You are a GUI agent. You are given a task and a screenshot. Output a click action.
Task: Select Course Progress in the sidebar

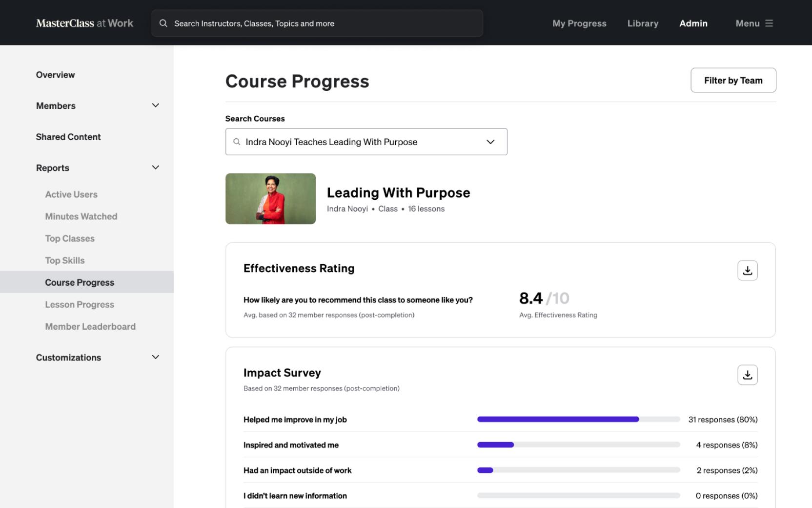tap(87, 282)
